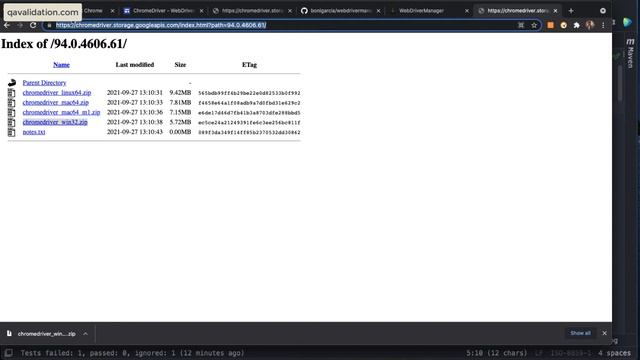The image size is (640, 360).
Task: Close the downloads bar
Action: 604,333
